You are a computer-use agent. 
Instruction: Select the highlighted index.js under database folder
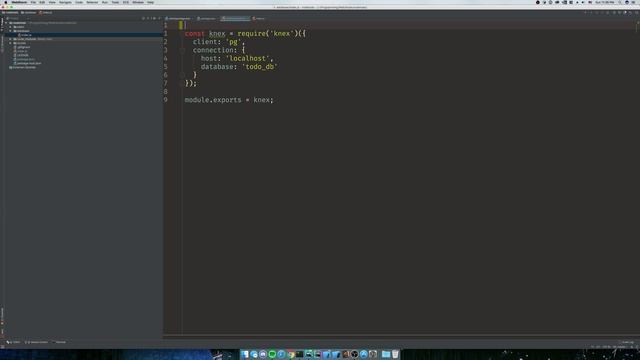point(26,35)
